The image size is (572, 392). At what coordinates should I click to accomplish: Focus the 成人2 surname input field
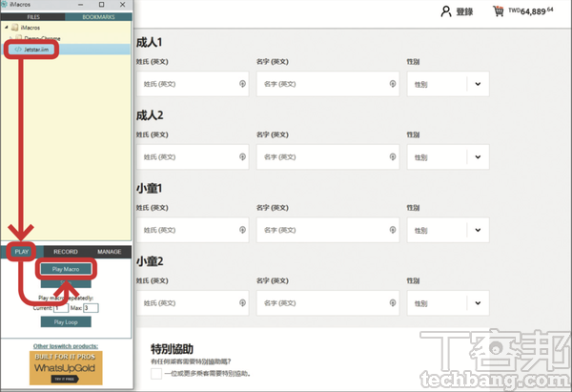[x=193, y=157]
